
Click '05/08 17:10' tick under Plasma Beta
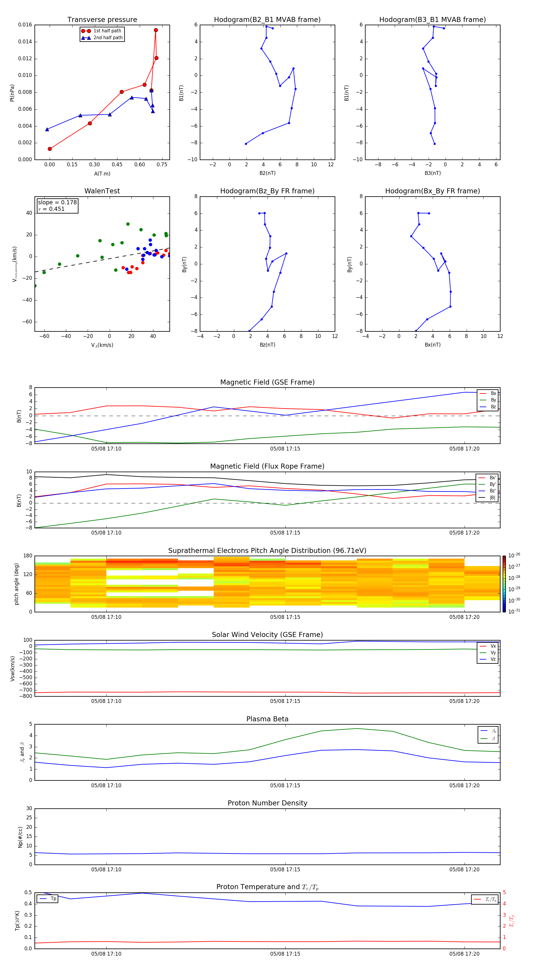click(x=106, y=785)
